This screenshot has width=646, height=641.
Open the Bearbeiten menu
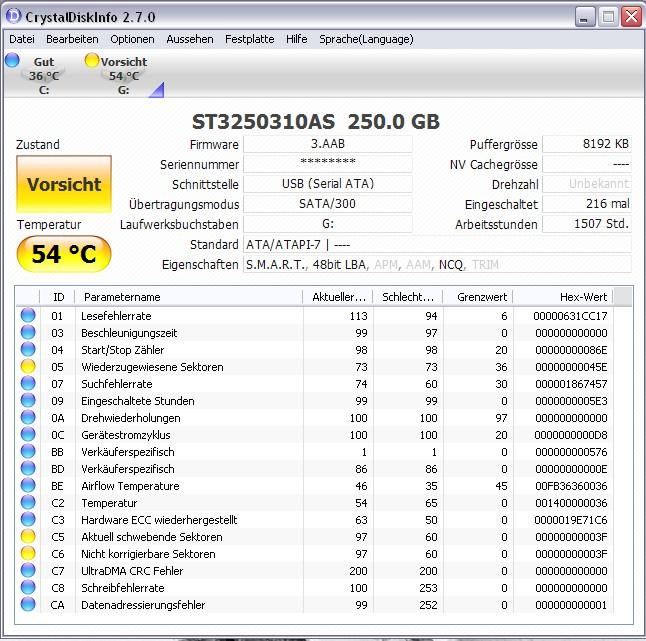(x=72, y=39)
